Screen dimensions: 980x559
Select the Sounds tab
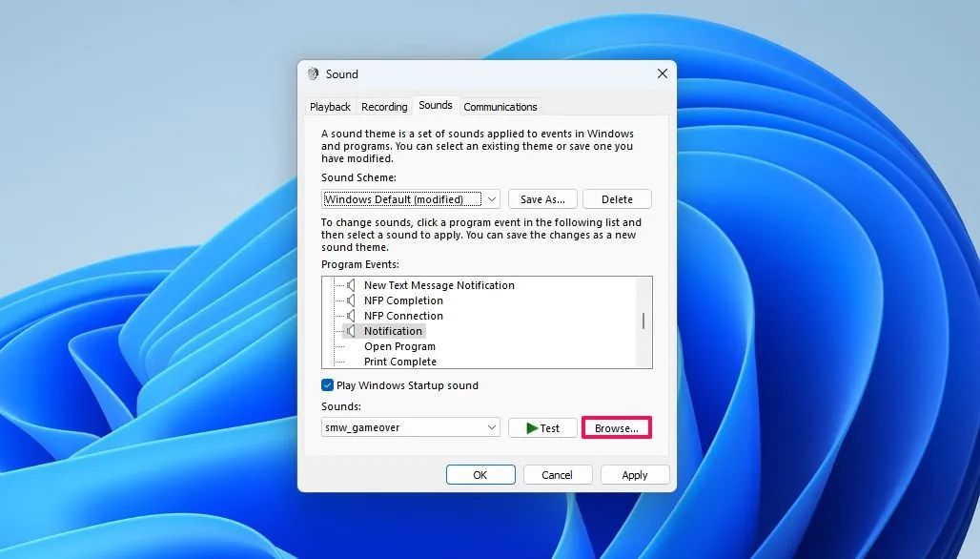tap(436, 105)
